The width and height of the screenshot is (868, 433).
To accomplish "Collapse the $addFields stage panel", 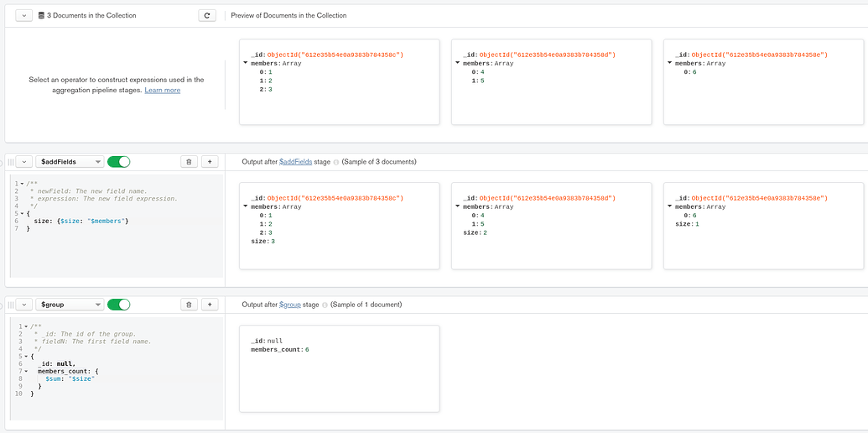I will [x=23, y=161].
